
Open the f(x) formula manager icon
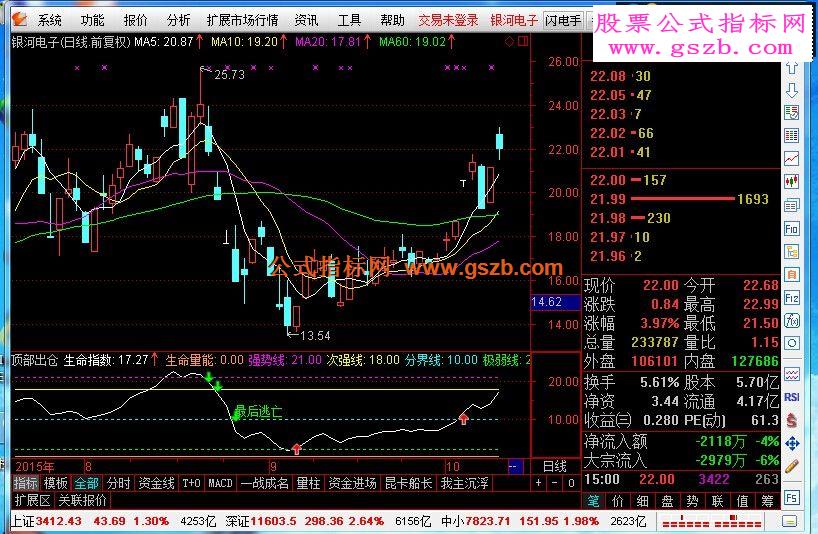pos(792,320)
